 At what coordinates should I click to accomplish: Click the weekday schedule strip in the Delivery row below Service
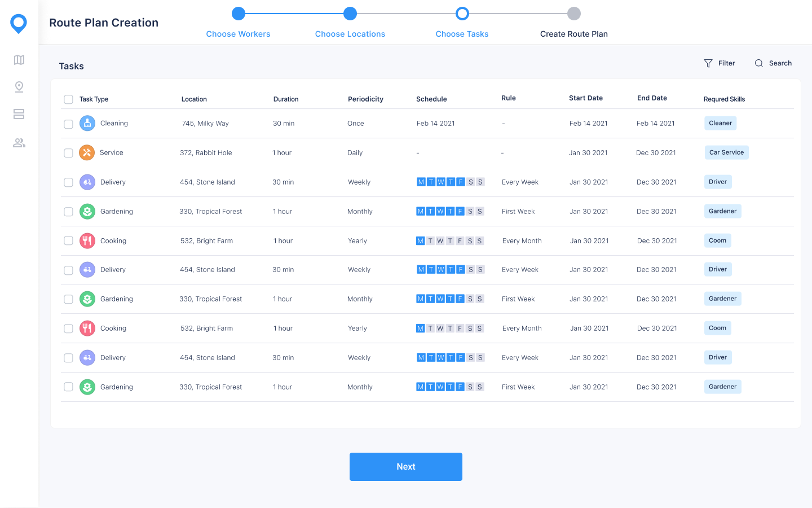pyautogui.click(x=451, y=182)
